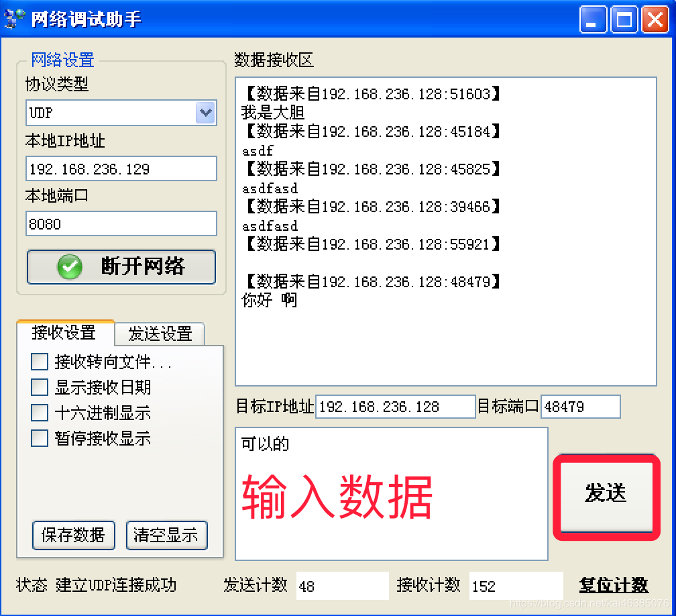The width and height of the screenshot is (676, 616).
Task: Click the 发送 button
Action: click(606, 493)
